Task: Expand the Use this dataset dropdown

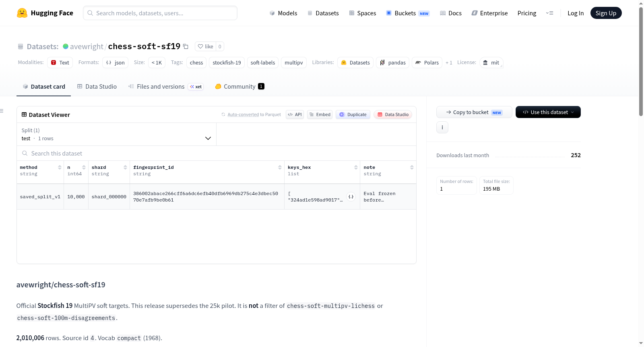Action: (x=548, y=112)
